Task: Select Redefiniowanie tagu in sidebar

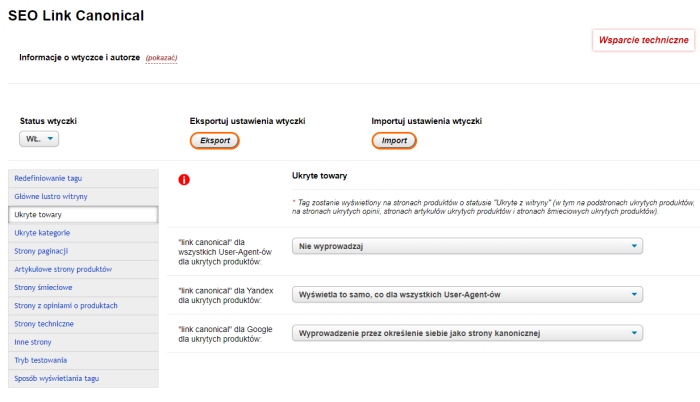Action: [x=48, y=178]
